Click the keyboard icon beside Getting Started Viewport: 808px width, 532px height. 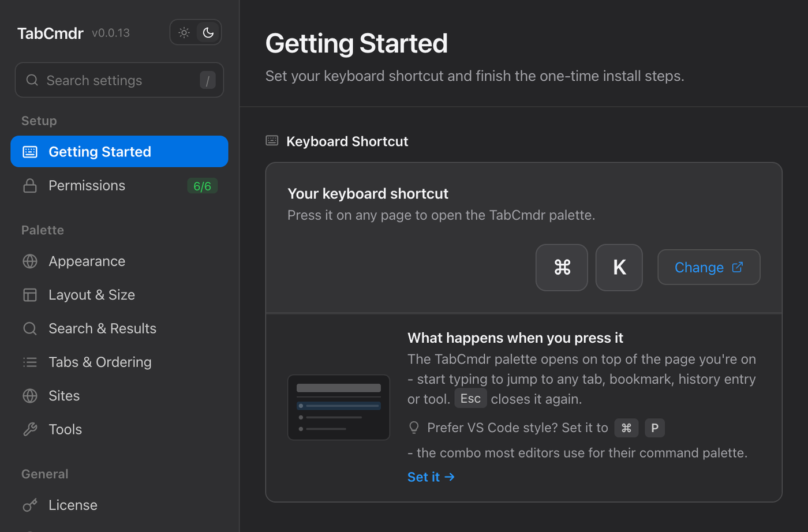click(30, 152)
